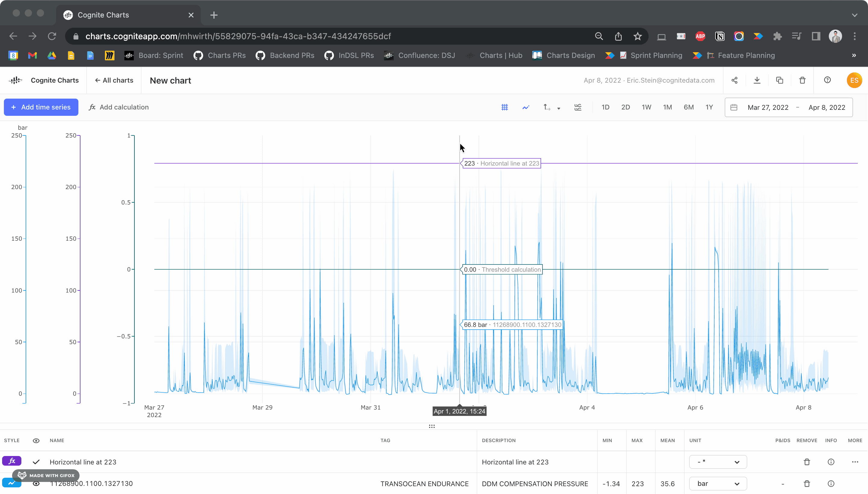Click the line chart style icon
Image resolution: width=868 pixels, height=494 pixels.
526,107
